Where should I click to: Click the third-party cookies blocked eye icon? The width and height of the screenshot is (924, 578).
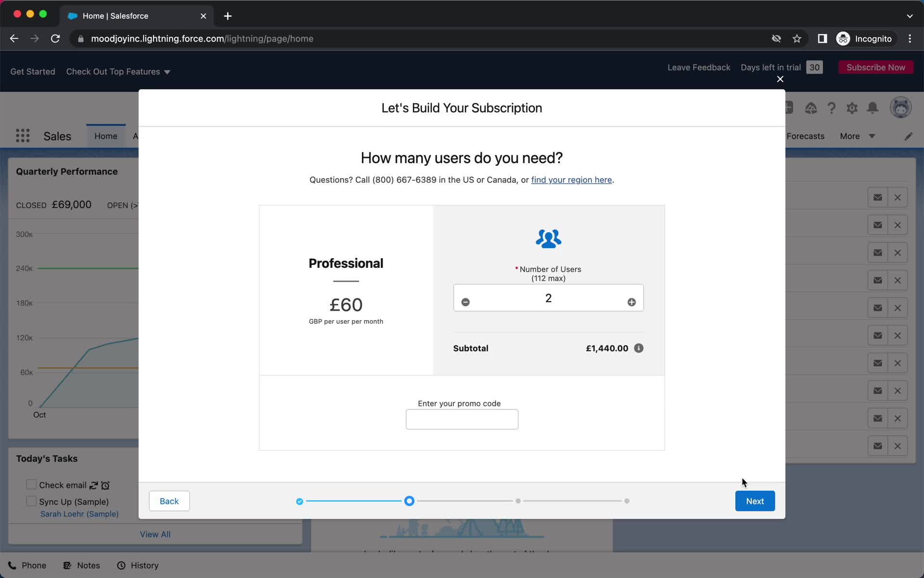coord(776,39)
